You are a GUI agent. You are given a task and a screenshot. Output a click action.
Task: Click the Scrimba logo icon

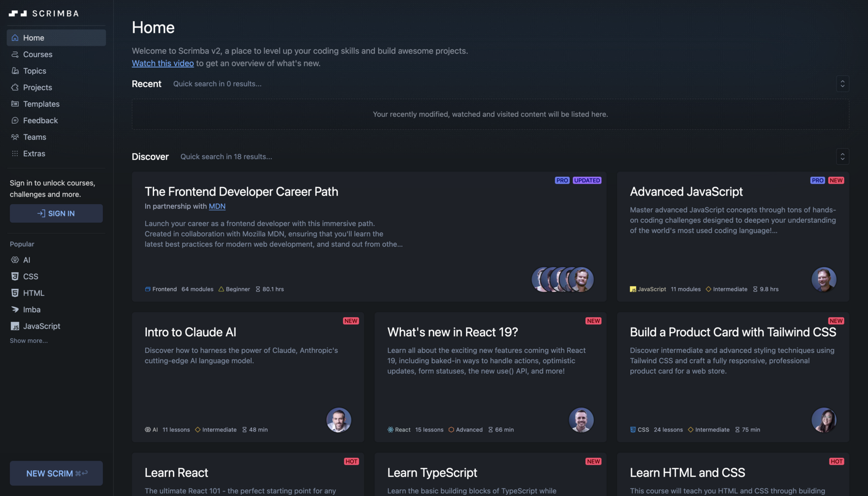tap(18, 13)
